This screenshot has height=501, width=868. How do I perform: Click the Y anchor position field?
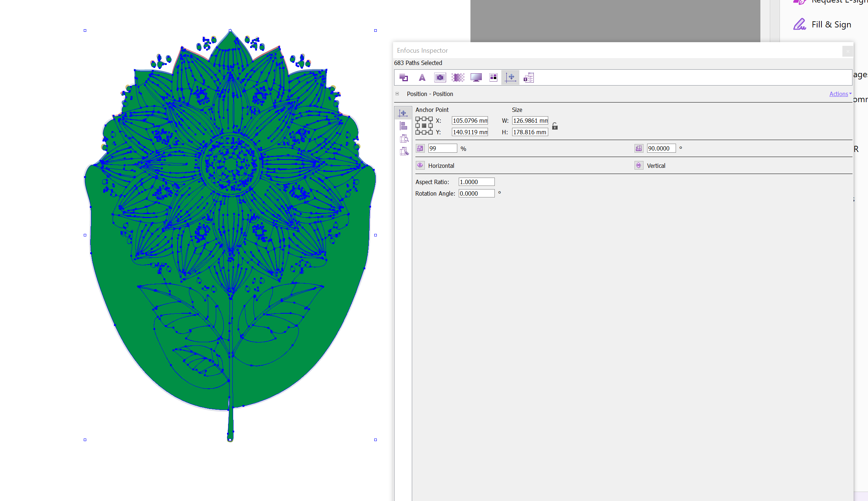pos(470,132)
